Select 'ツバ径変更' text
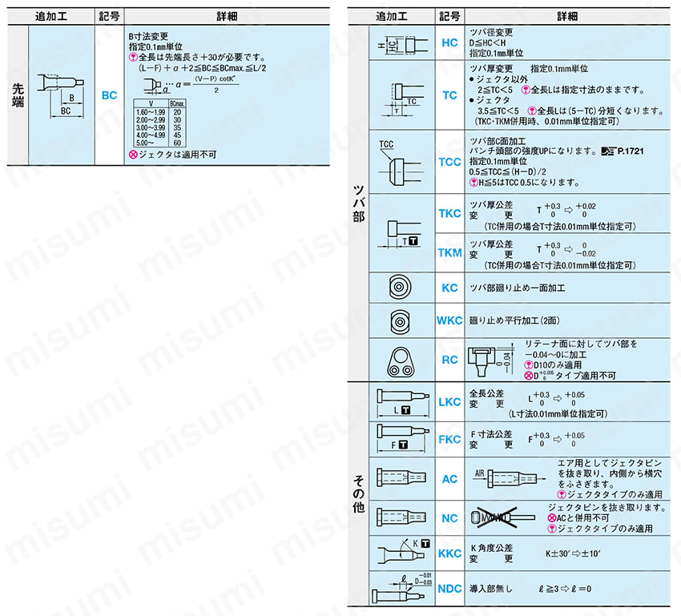The image size is (681, 616). coord(491,32)
